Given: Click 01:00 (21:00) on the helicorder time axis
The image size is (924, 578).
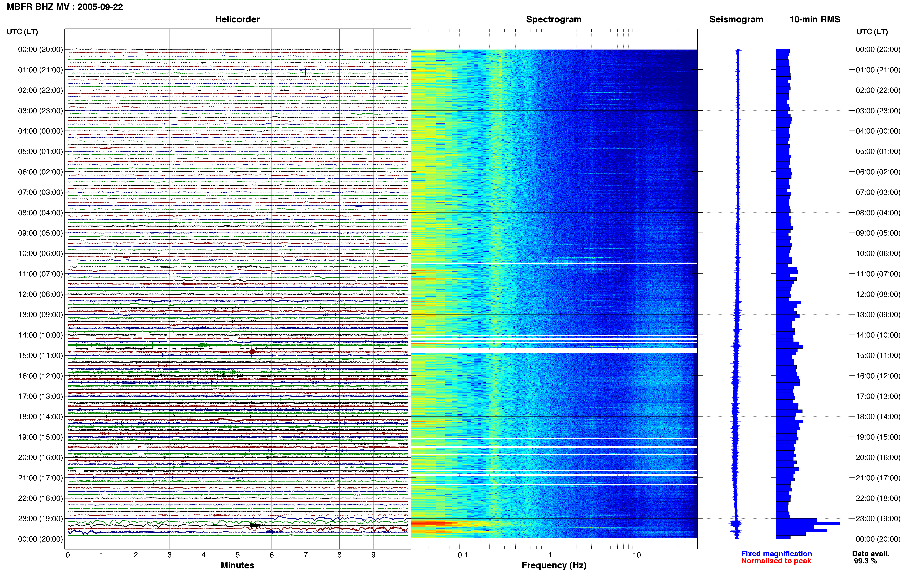Looking at the screenshot, I should pos(41,70).
